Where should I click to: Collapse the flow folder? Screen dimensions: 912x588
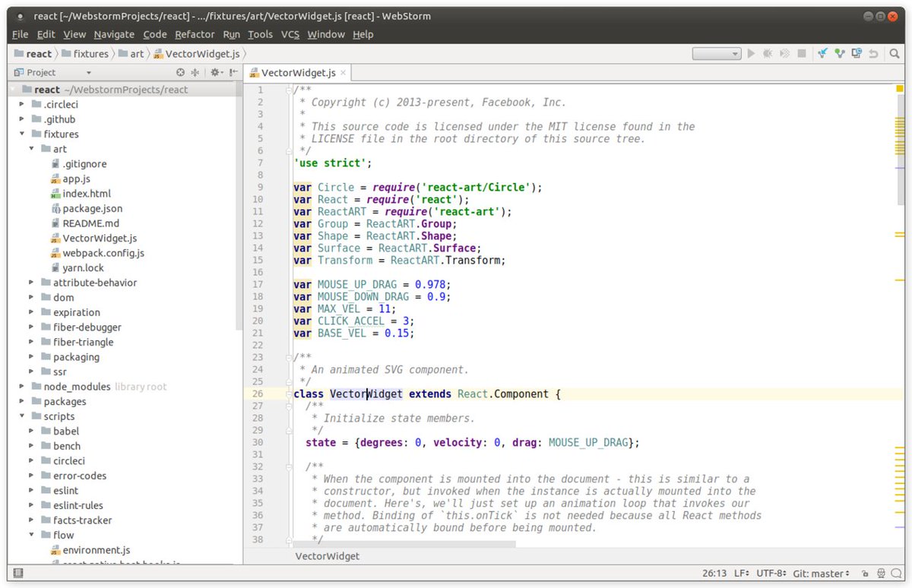pos(31,535)
